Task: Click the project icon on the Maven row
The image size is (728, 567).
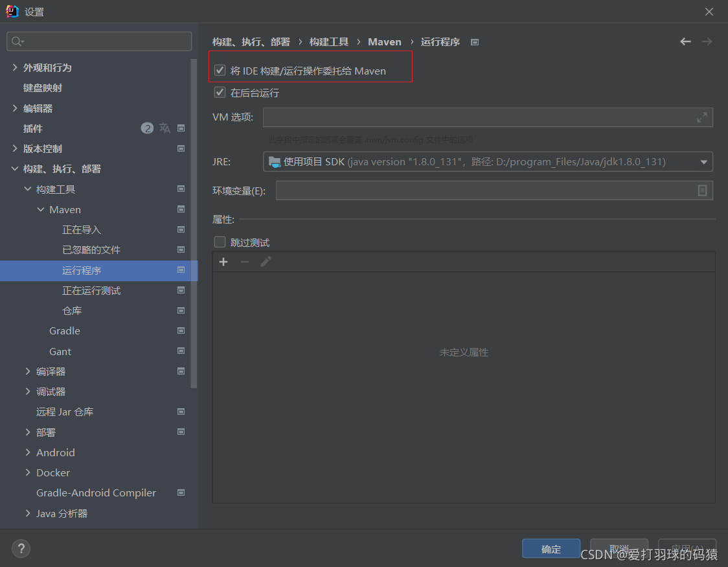Action: pos(181,209)
